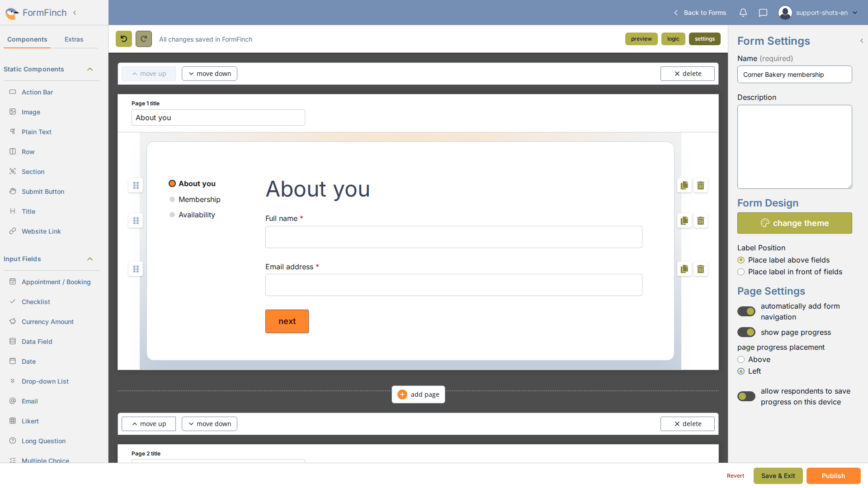Switch to the Extras tab
868x488 pixels.
pos(74,39)
